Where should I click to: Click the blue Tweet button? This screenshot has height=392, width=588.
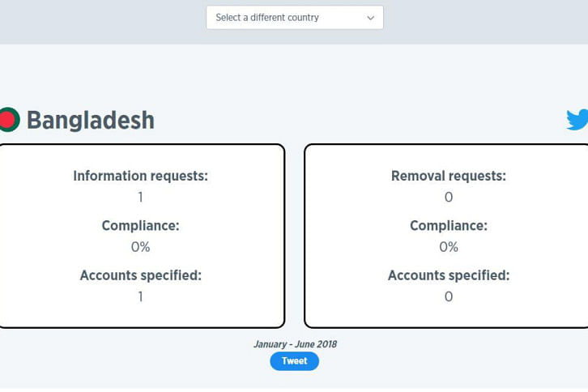point(294,361)
